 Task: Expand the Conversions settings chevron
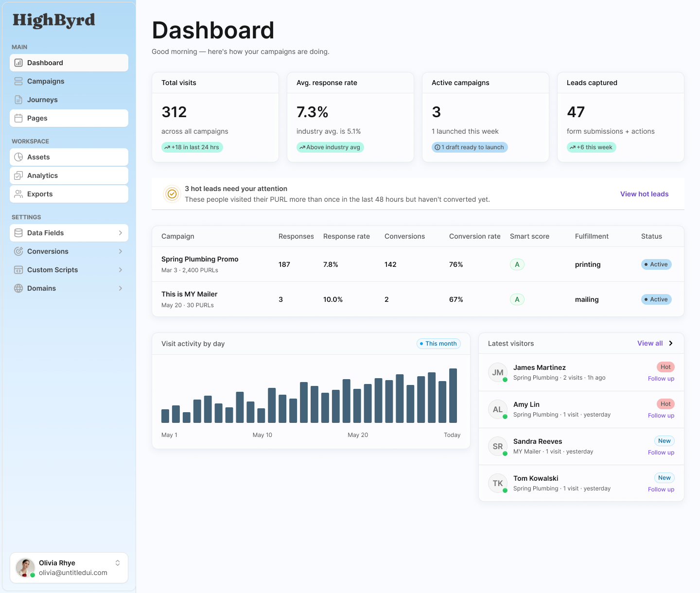click(121, 251)
